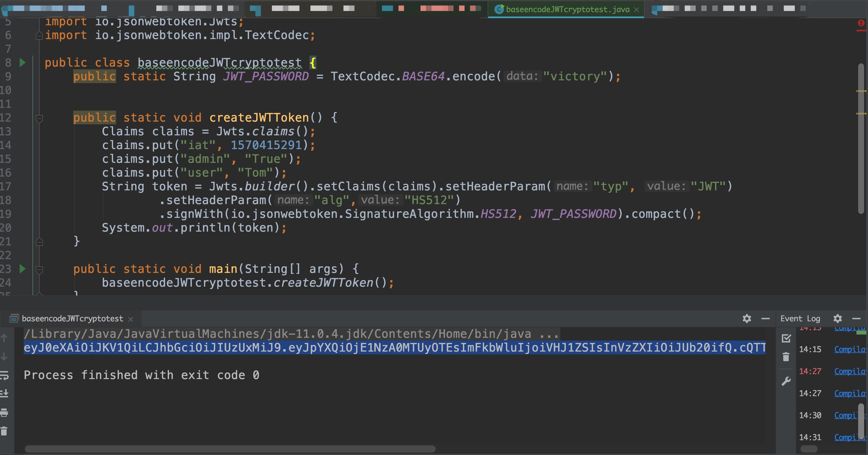Click the "victory" string literal

(x=575, y=76)
